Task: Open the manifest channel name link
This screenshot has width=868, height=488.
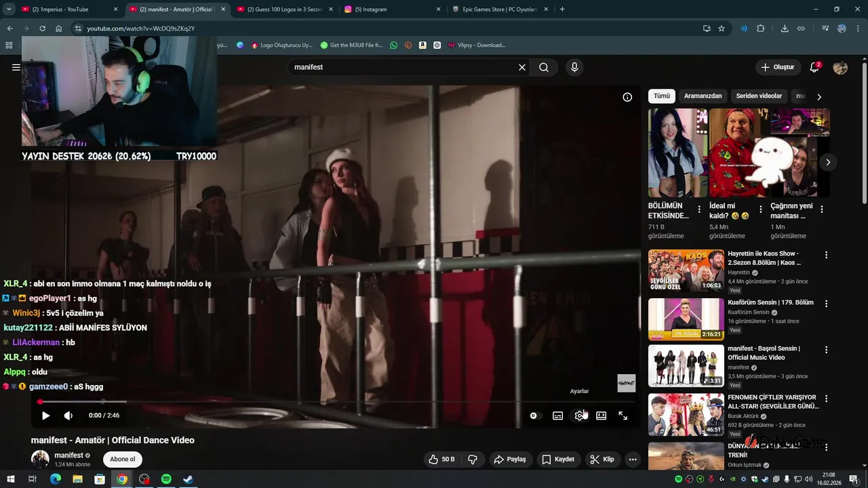Action: (68, 455)
